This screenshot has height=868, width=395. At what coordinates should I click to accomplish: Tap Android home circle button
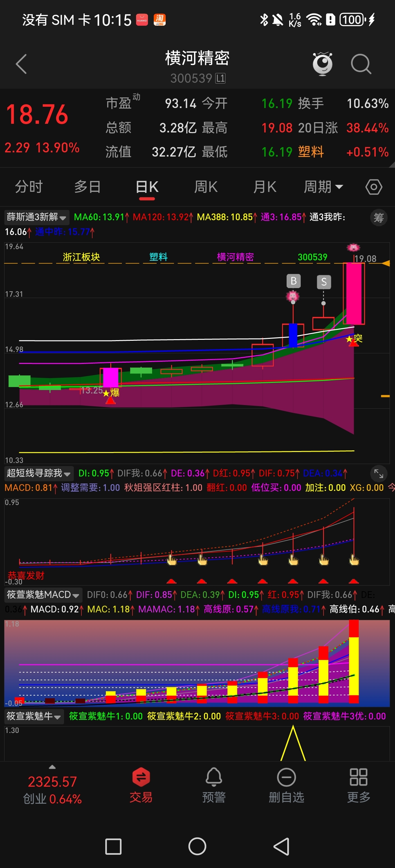[197, 846]
